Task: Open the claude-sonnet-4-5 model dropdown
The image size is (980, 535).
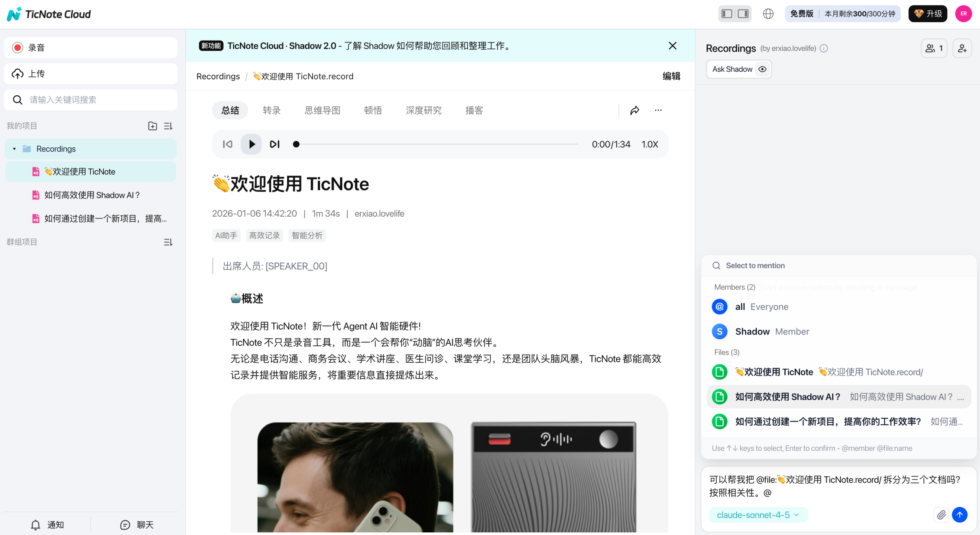Action: 758,515
